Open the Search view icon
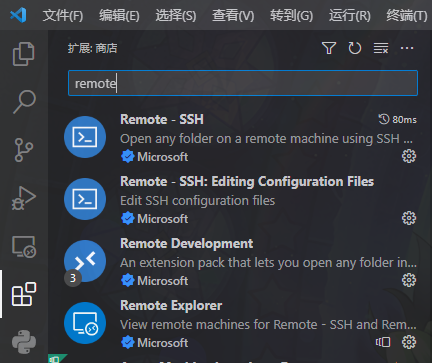Image resolution: width=432 pixels, height=363 pixels. [x=24, y=102]
